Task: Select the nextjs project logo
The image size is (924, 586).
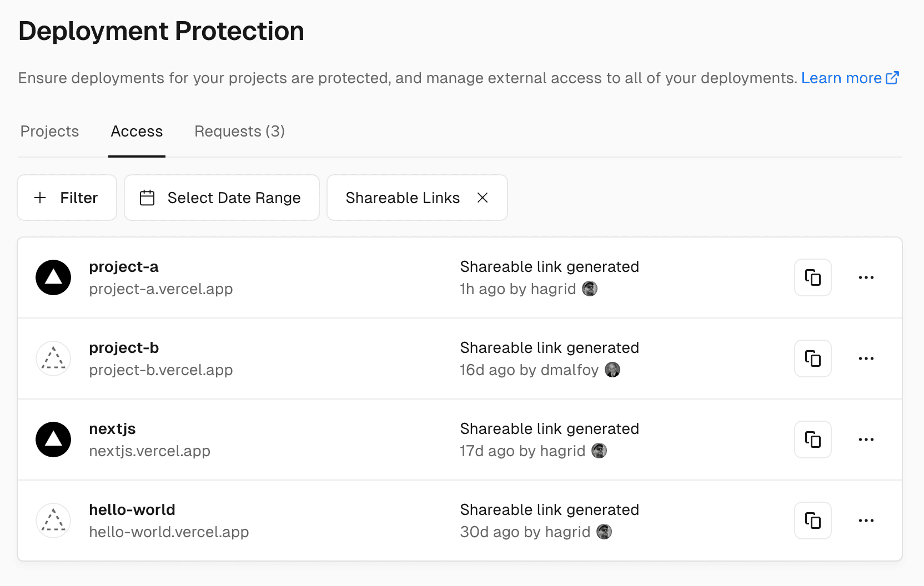Action: click(x=53, y=439)
